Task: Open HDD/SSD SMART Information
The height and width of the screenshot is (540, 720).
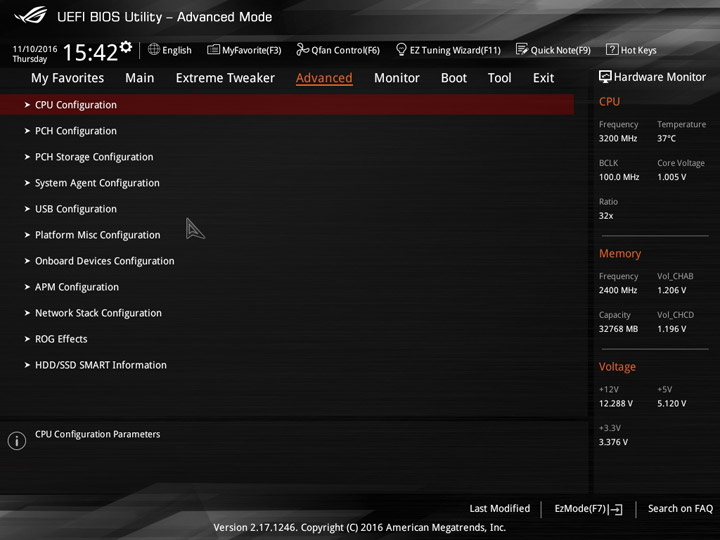Action: [101, 365]
